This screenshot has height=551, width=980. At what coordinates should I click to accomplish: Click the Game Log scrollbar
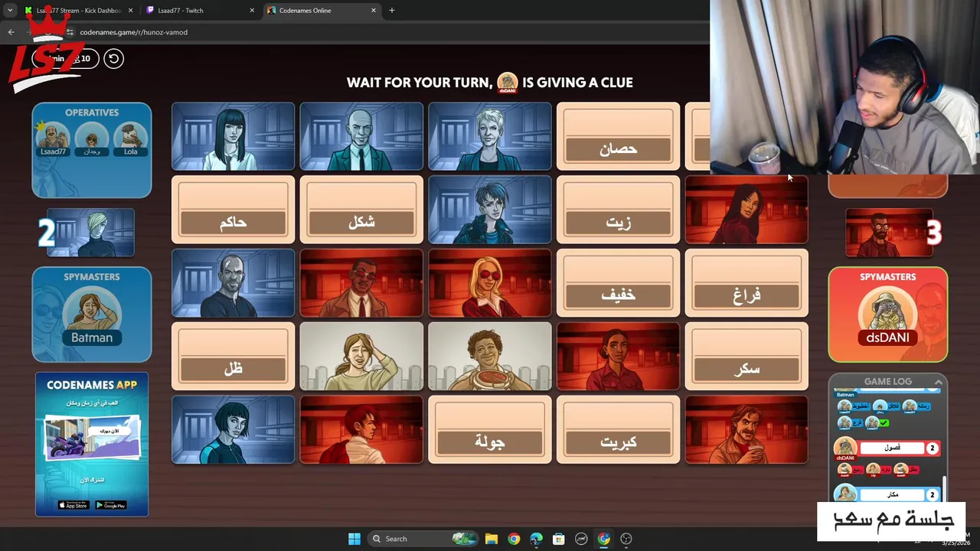945,488
